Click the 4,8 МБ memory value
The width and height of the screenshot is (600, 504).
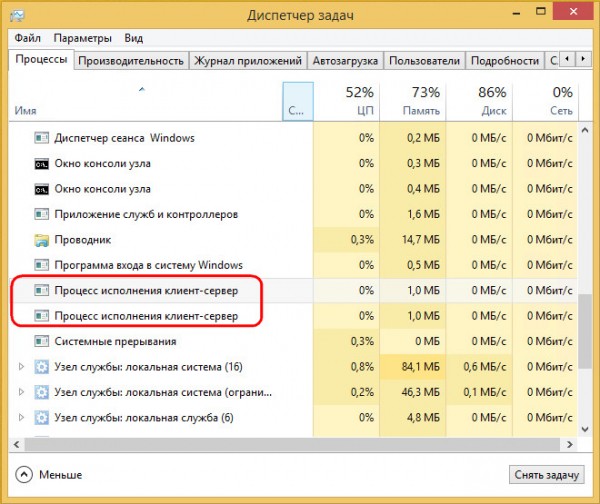(423, 418)
